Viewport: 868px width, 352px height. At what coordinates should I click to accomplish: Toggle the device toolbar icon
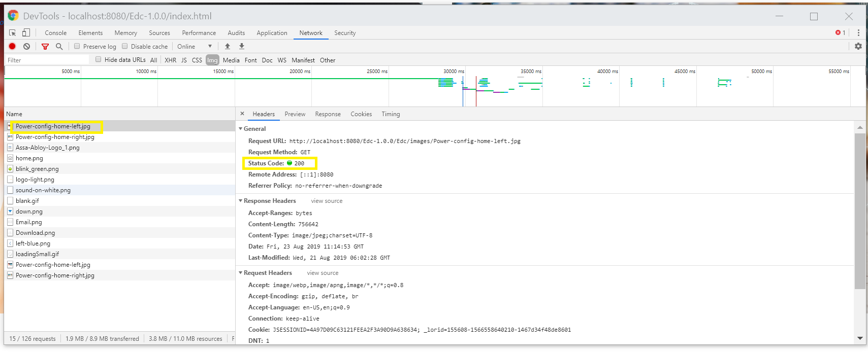tap(26, 32)
